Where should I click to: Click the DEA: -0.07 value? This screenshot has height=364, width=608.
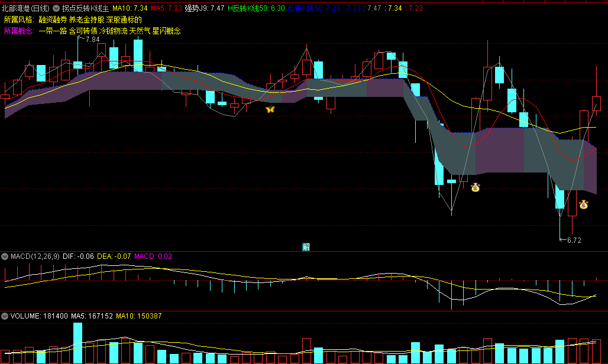point(114,256)
